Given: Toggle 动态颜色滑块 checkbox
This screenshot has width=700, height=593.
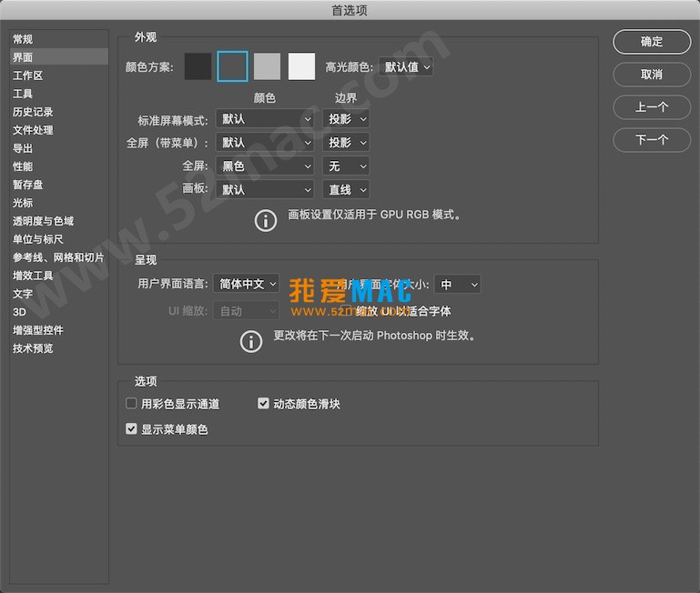Looking at the screenshot, I should 263,403.
